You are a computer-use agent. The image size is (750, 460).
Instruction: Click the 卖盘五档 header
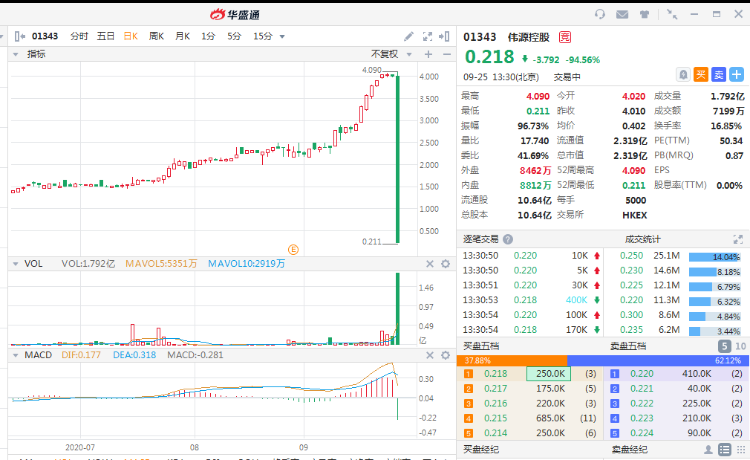(628, 346)
